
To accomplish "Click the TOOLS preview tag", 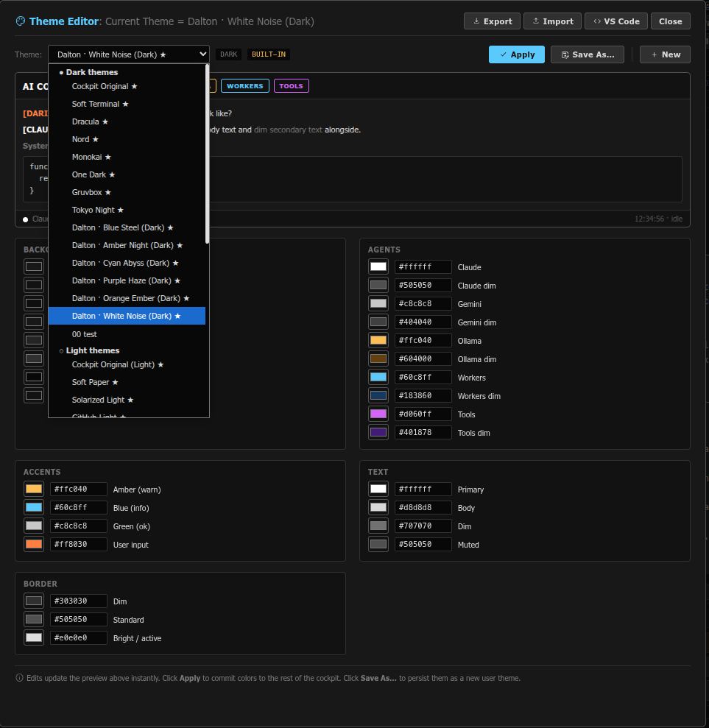I will [x=291, y=86].
